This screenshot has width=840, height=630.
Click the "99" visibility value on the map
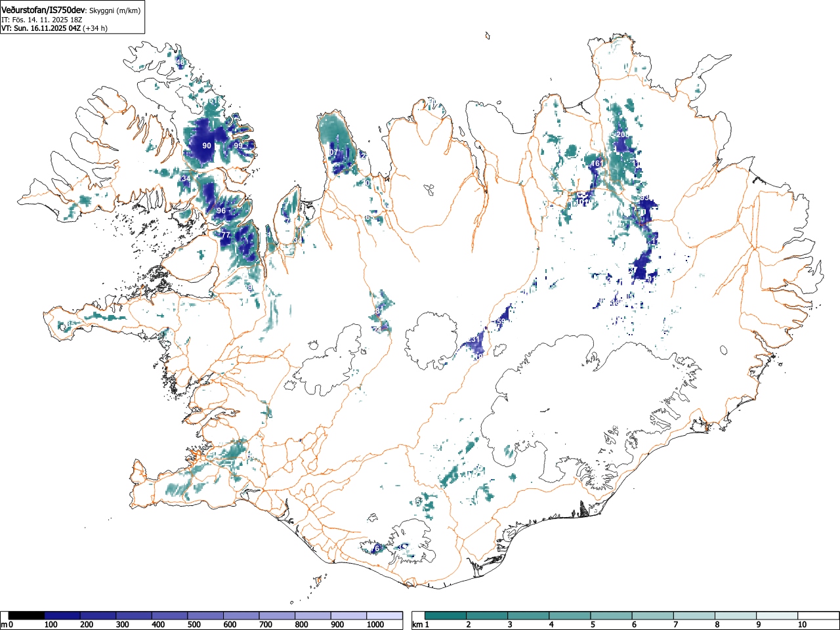[238, 145]
